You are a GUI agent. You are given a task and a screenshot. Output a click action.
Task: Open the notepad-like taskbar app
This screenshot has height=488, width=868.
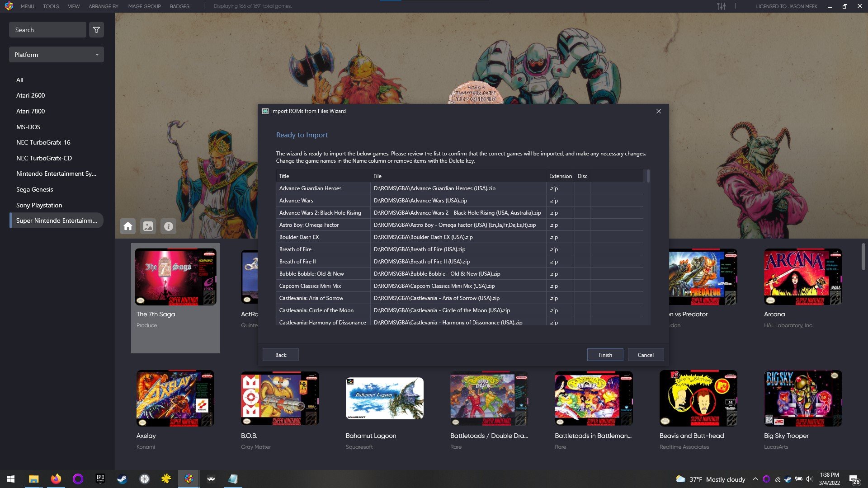[x=233, y=479]
